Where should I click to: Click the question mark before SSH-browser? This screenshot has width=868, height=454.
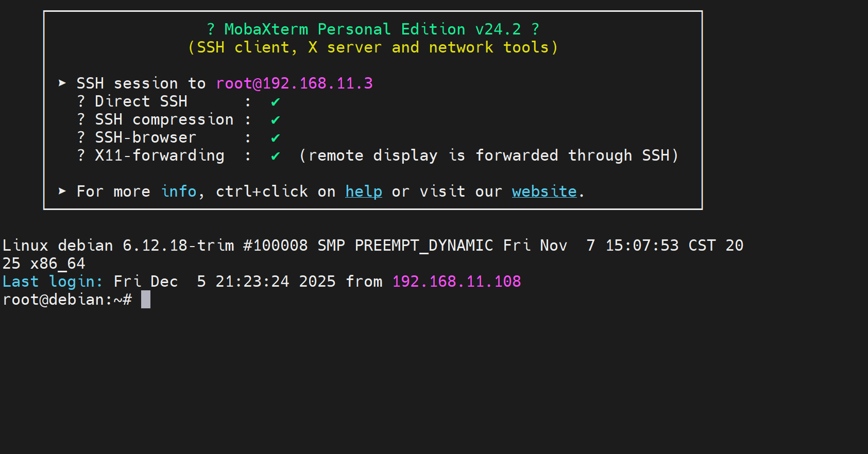tap(81, 137)
